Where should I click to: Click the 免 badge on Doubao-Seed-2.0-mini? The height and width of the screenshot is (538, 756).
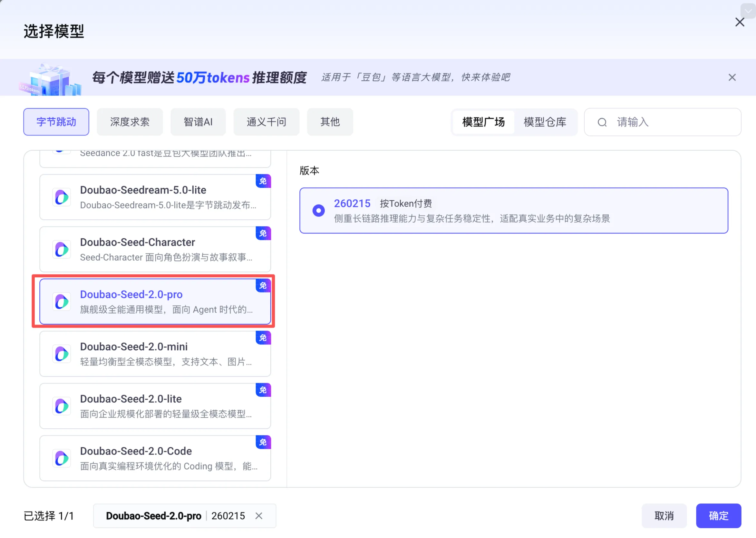tap(263, 338)
